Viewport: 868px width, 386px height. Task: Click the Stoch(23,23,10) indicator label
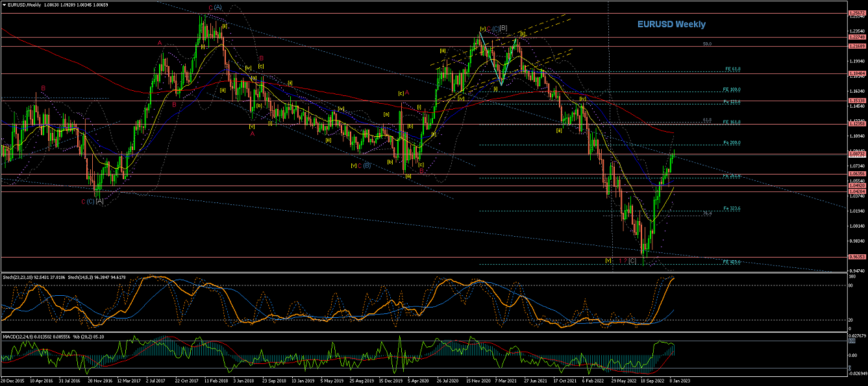19,276
